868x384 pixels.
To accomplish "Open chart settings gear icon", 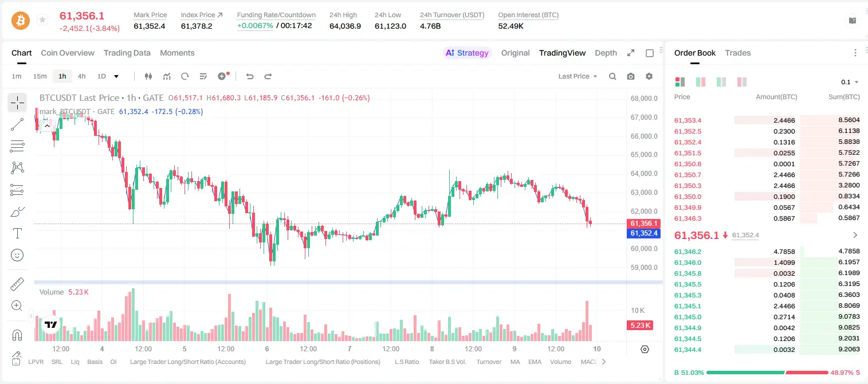I will click(649, 76).
